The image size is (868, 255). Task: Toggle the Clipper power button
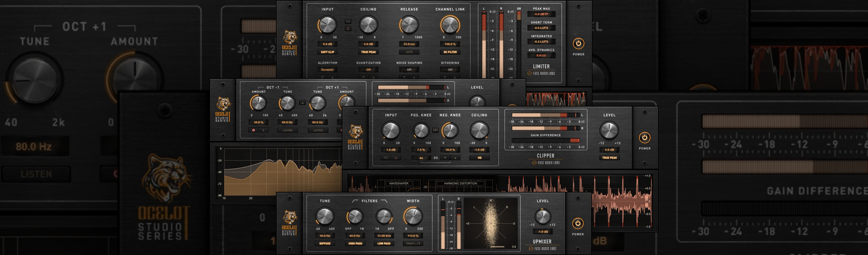pyautogui.click(x=644, y=138)
